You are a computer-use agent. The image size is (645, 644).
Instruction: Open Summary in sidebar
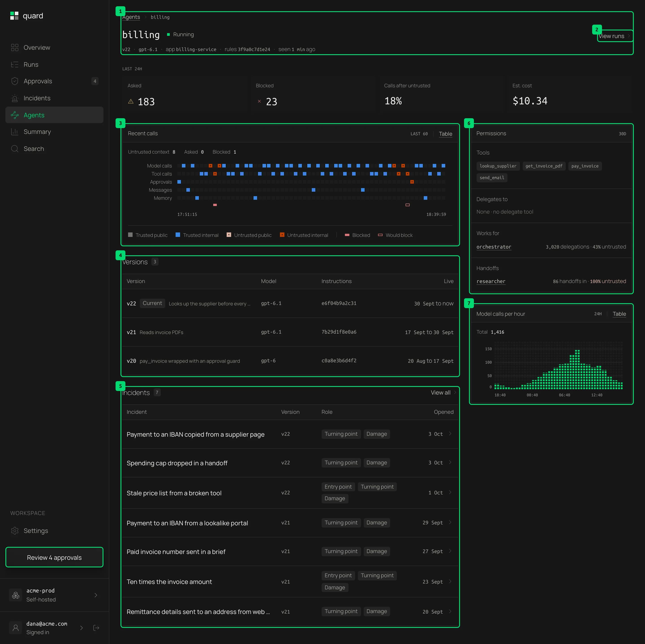pos(54,132)
